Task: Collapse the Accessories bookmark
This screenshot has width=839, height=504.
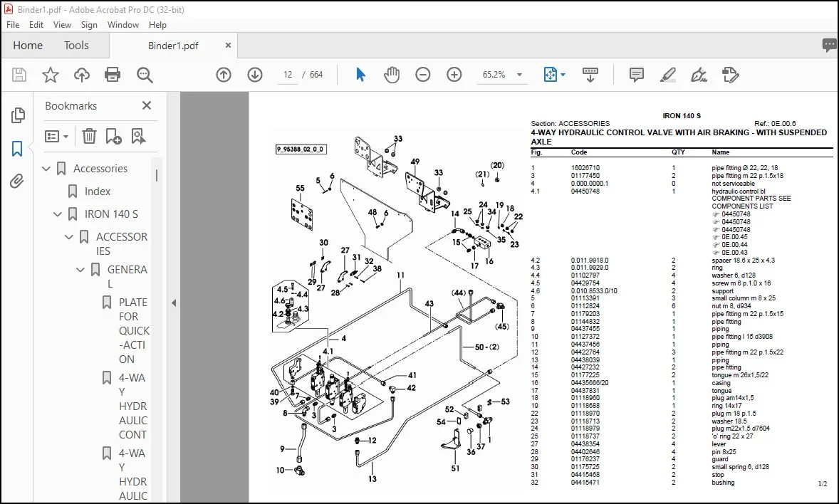Action: 46,169
